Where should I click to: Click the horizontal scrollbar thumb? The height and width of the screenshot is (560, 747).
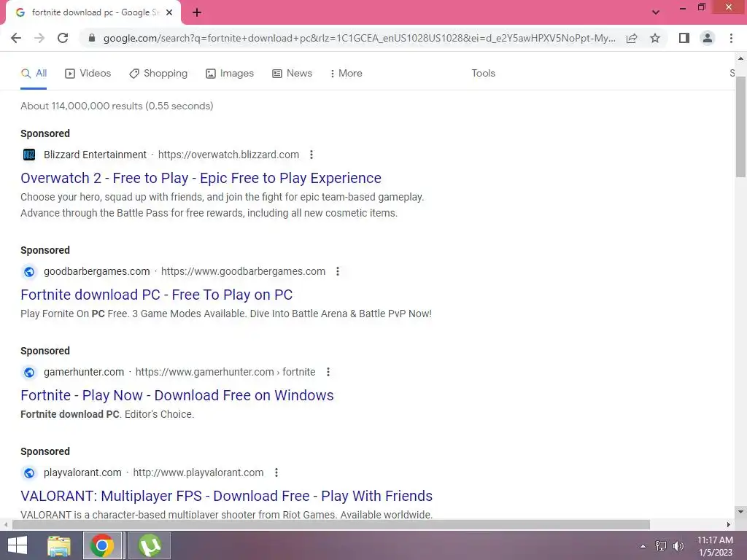(331, 525)
